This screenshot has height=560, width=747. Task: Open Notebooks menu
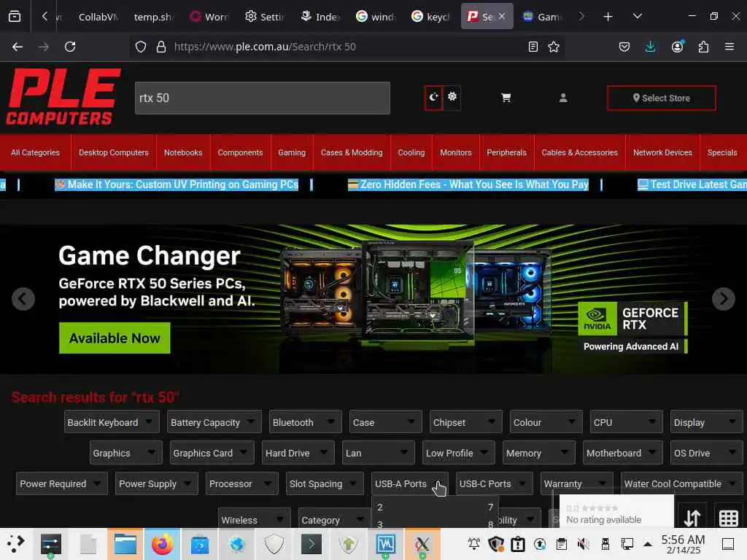(183, 152)
